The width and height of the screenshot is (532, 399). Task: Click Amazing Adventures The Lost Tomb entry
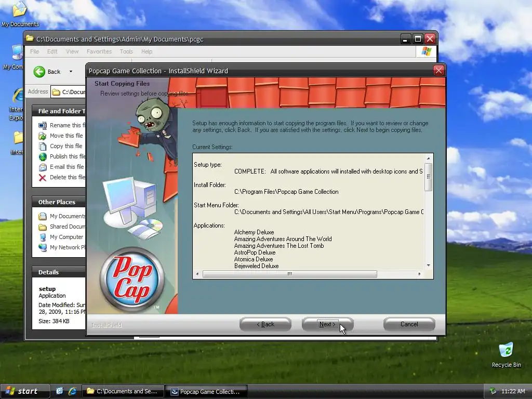click(278, 246)
